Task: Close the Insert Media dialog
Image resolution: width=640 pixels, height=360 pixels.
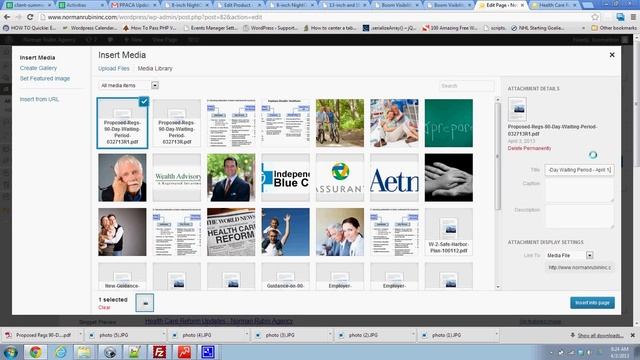Action: [612, 55]
